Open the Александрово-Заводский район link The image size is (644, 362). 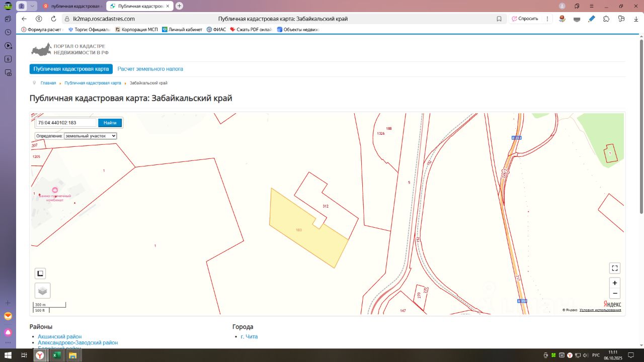[x=78, y=343]
